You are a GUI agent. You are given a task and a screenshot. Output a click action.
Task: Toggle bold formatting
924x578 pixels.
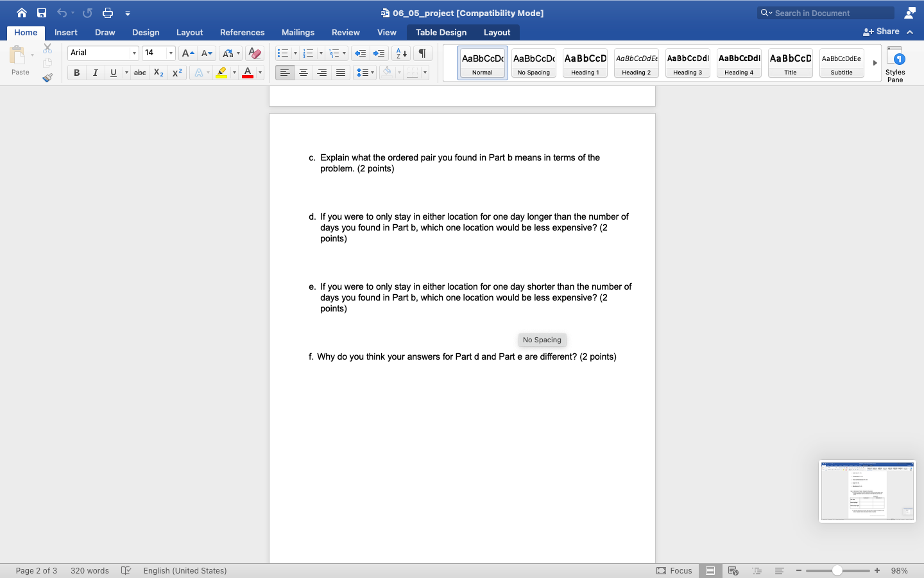[x=77, y=73]
